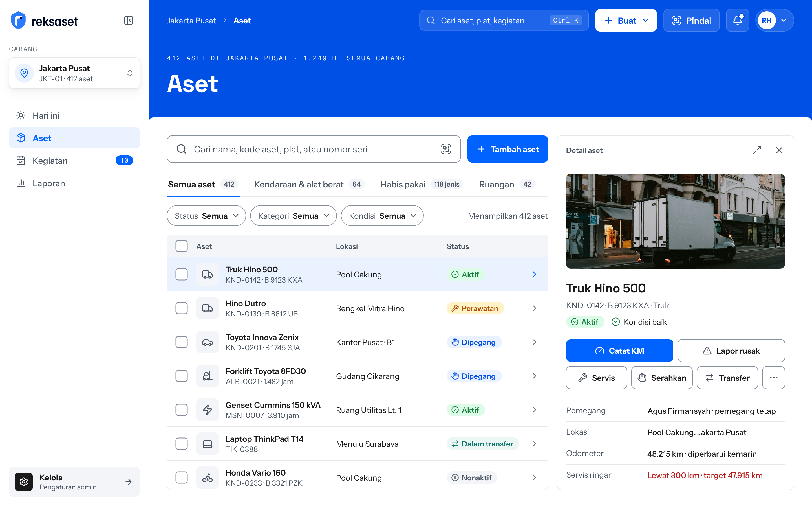
Task: Collapse the sidebar panel icon
Action: click(x=129, y=21)
